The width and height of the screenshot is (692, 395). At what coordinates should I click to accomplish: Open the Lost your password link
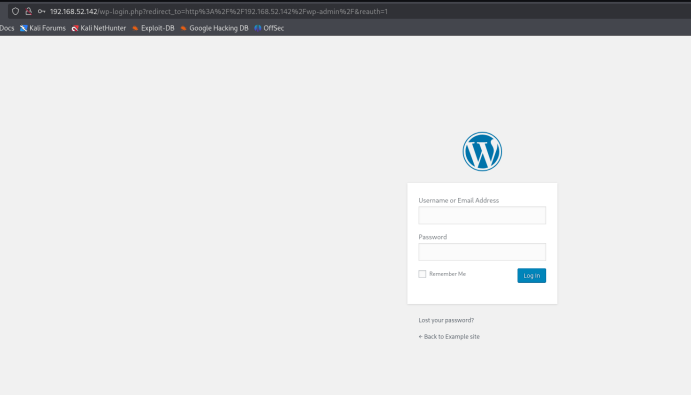[446, 320]
